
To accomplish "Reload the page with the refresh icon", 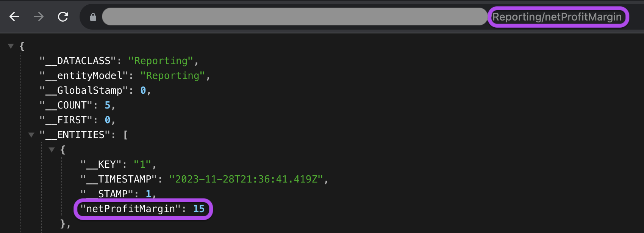I will pos(63,17).
